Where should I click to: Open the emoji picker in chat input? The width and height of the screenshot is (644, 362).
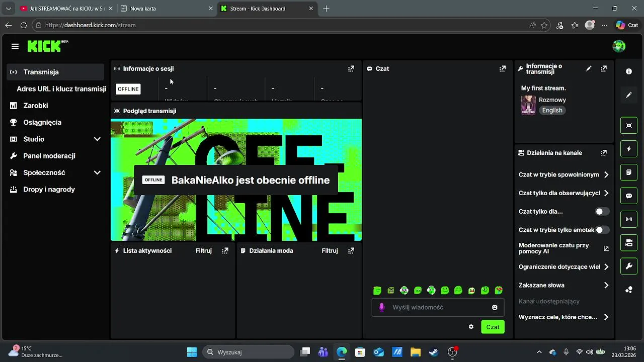pyautogui.click(x=495, y=307)
